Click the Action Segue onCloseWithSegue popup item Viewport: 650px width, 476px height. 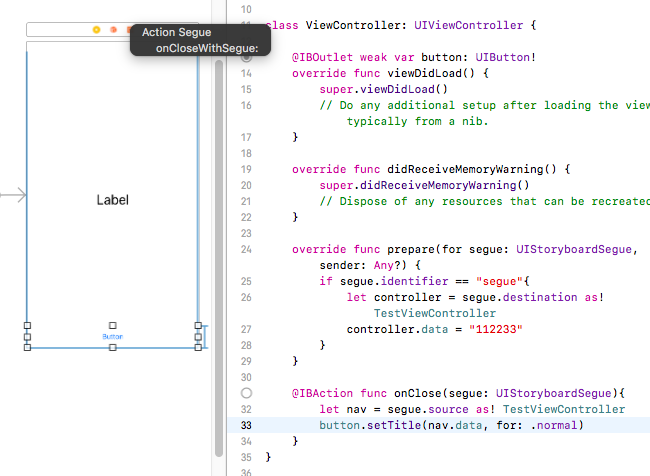(x=206, y=48)
